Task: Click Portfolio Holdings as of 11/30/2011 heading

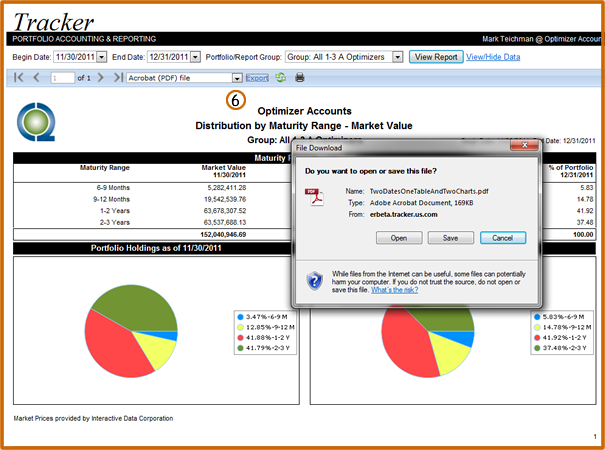Action: point(156,248)
